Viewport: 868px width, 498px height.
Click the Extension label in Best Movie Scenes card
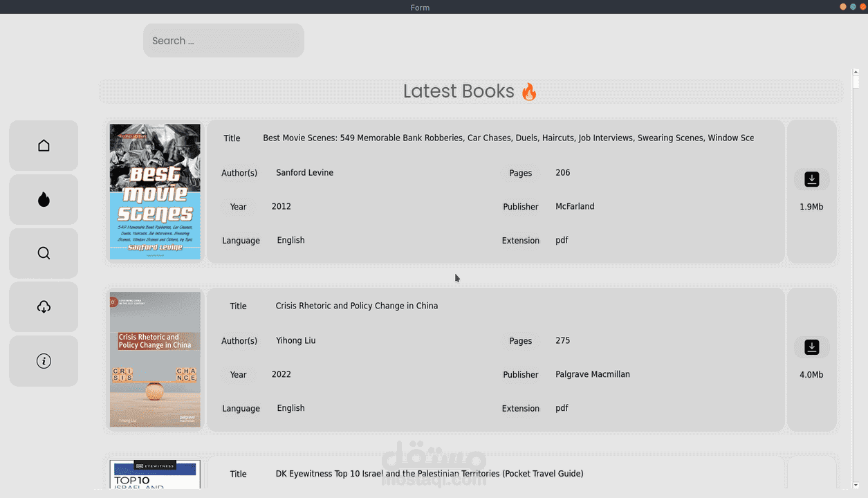(521, 241)
